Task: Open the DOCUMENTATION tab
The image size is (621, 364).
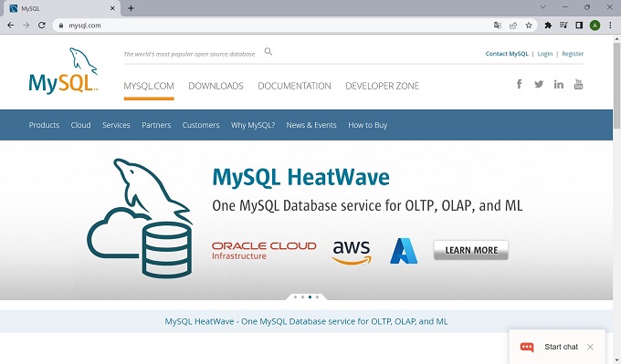Action: pos(294,86)
